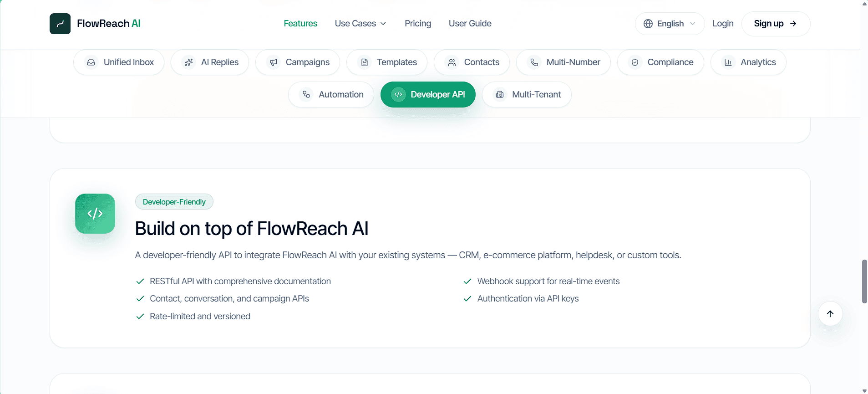The image size is (868, 394).
Task: Click "Contact, conversation, and campaign APIs" text
Action: pos(229,299)
